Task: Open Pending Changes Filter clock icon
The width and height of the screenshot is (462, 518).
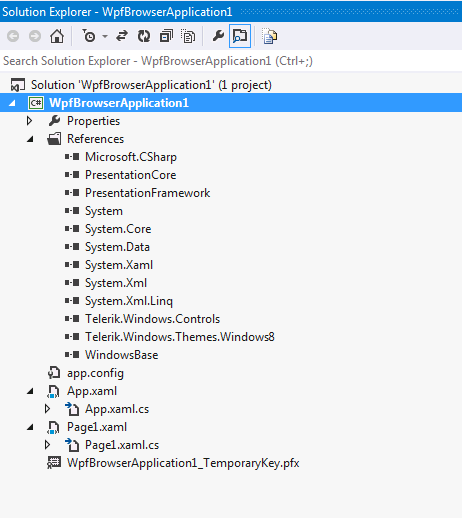Action: [x=89, y=36]
